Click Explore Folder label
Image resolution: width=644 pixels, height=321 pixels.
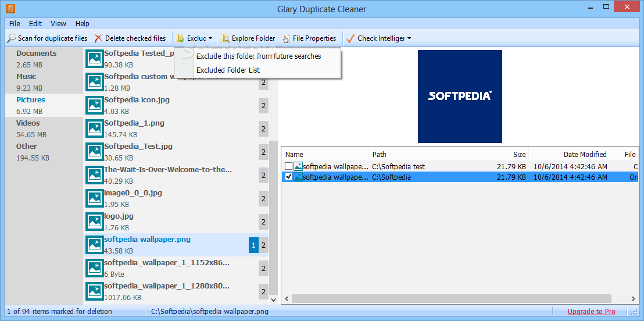click(x=253, y=38)
